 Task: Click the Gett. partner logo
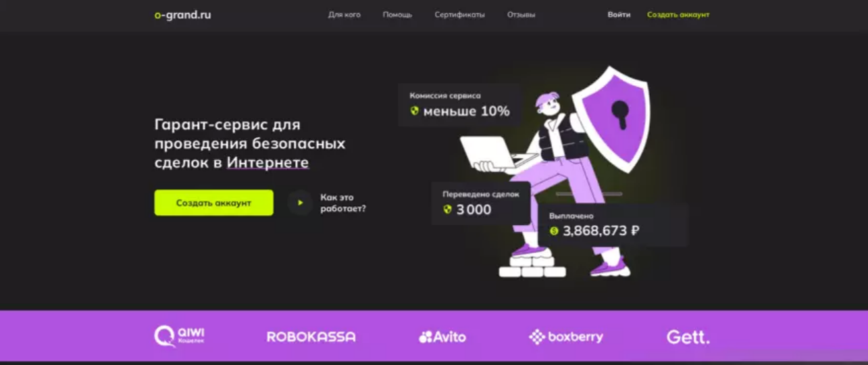click(x=688, y=337)
